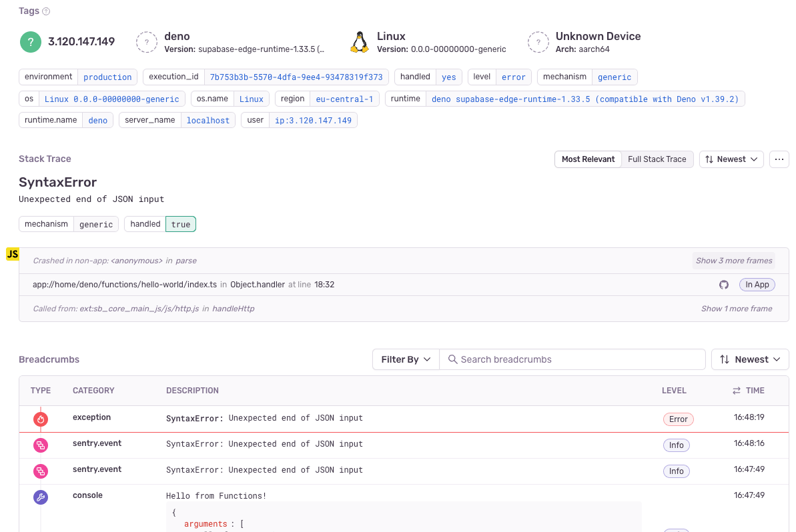This screenshot has height=532, width=796.
Task: Click the red exception flame icon
Action: click(x=41, y=419)
